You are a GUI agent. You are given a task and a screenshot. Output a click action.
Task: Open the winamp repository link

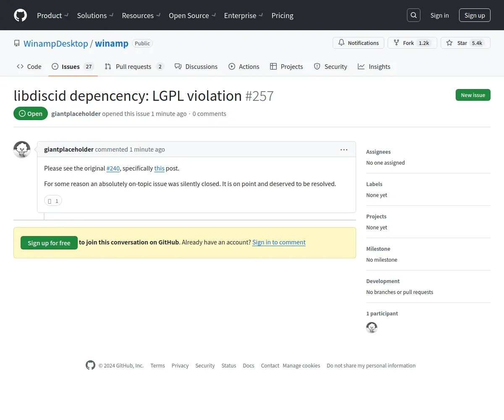(x=112, y=43)
